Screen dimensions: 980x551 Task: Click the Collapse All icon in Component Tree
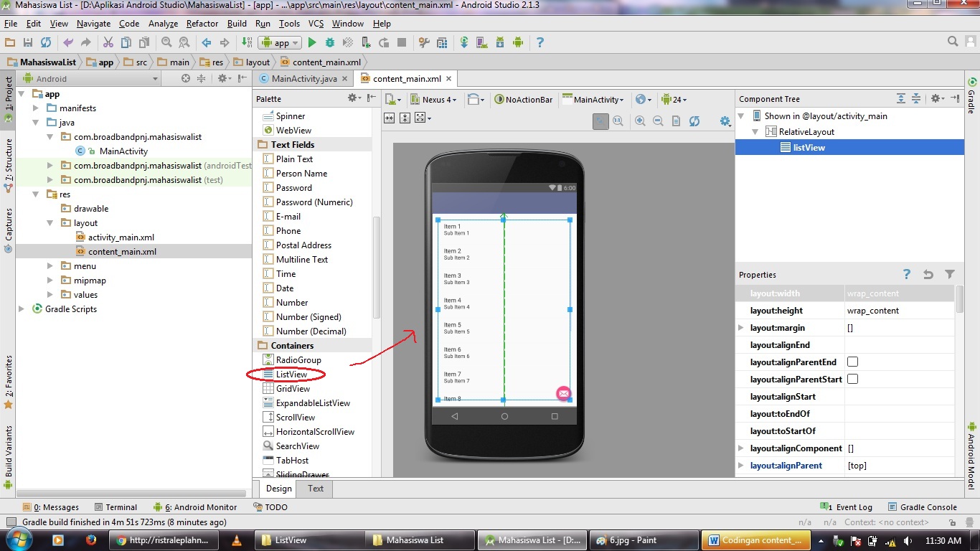click(x=916, y=98)
